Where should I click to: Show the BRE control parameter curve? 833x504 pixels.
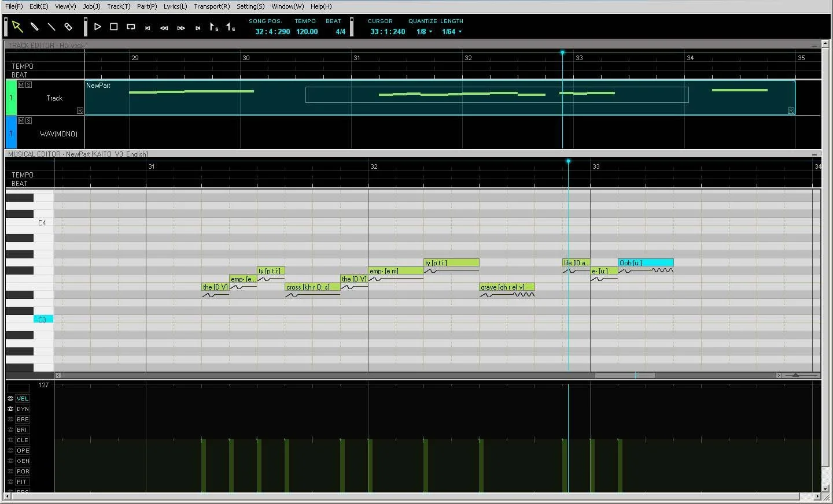pyautogui.click(x=22, y=419)
